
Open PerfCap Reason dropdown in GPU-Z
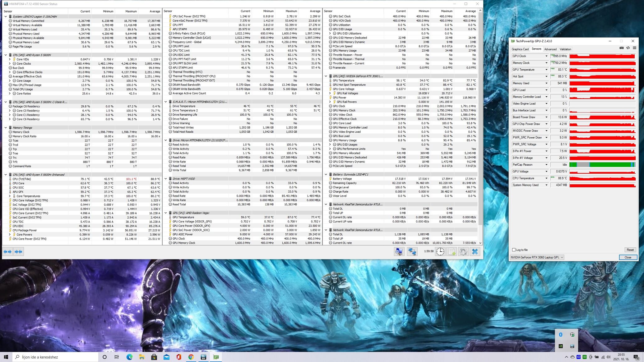(x=546, y=165)
